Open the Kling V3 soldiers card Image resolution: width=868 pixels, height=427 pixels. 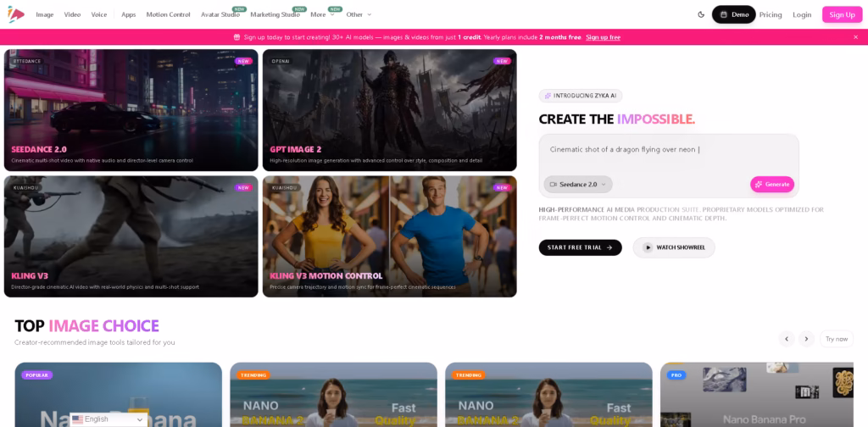131,236
